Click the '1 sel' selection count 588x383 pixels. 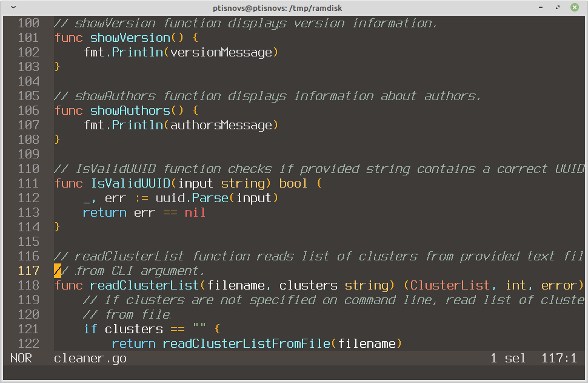tap(508, 358)
